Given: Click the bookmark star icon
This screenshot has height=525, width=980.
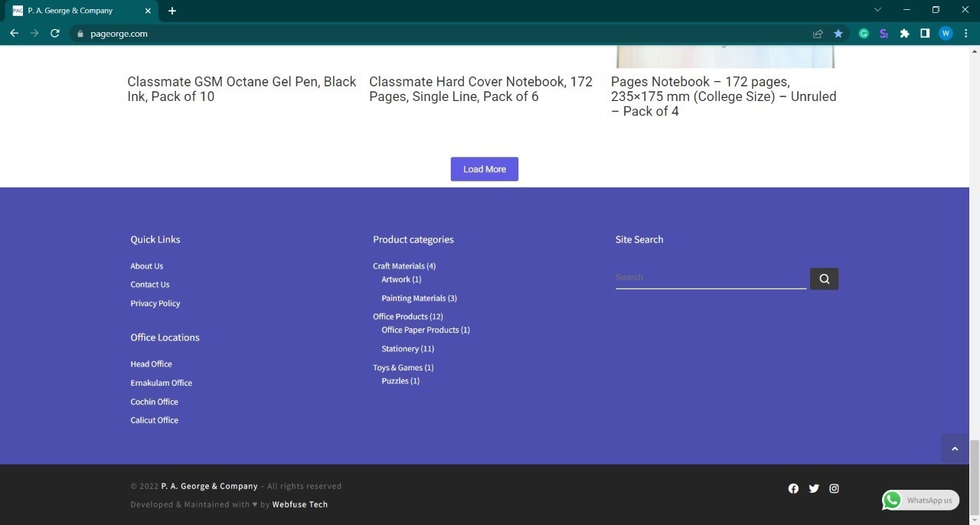Looking at the screenshot, I should tap(838, 34).
